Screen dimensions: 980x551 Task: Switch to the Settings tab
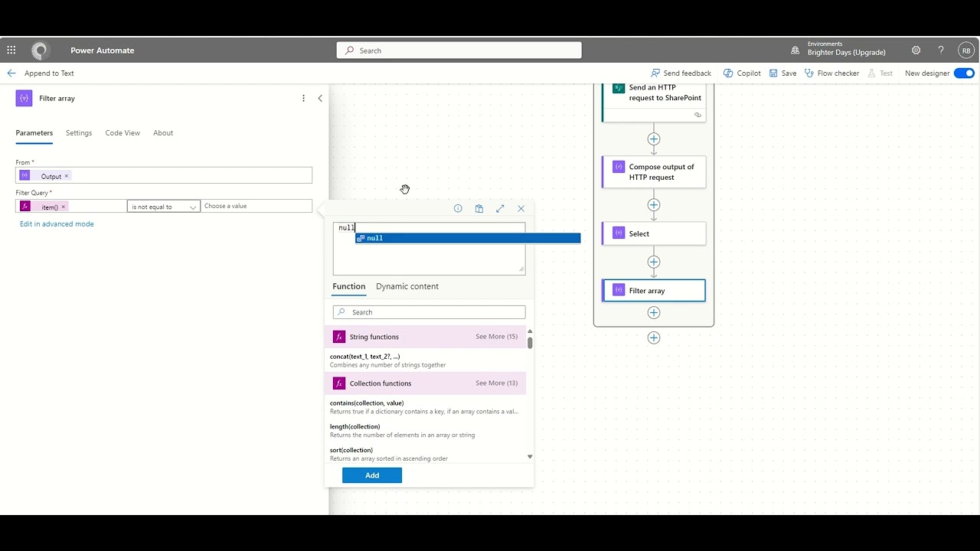click(79, 133)
